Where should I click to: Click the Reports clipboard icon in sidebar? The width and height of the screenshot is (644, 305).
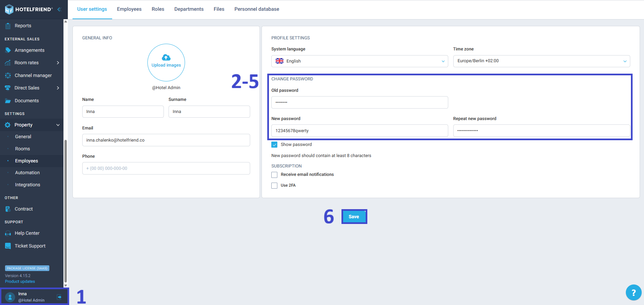coord(8,26)
